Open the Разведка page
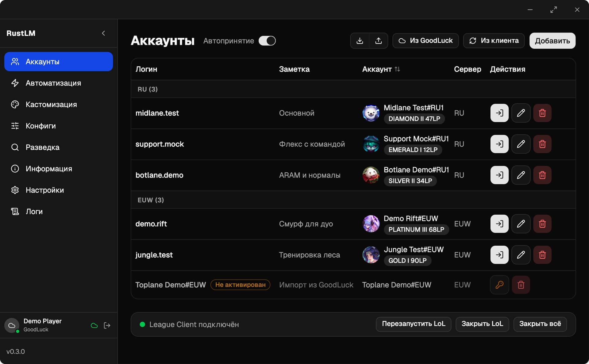Image resolution: width=589 pixels, height=364 pixels. (x=59, y=147)
